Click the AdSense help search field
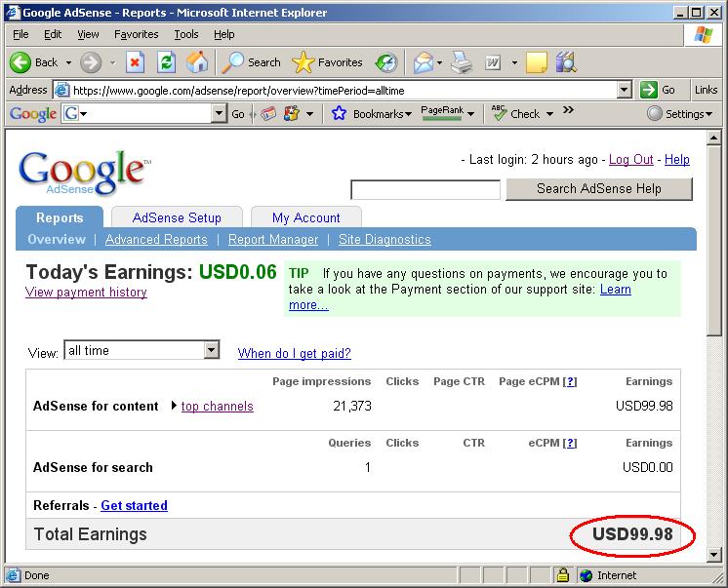This screenshot has height=588, width=728. point(425,190)
